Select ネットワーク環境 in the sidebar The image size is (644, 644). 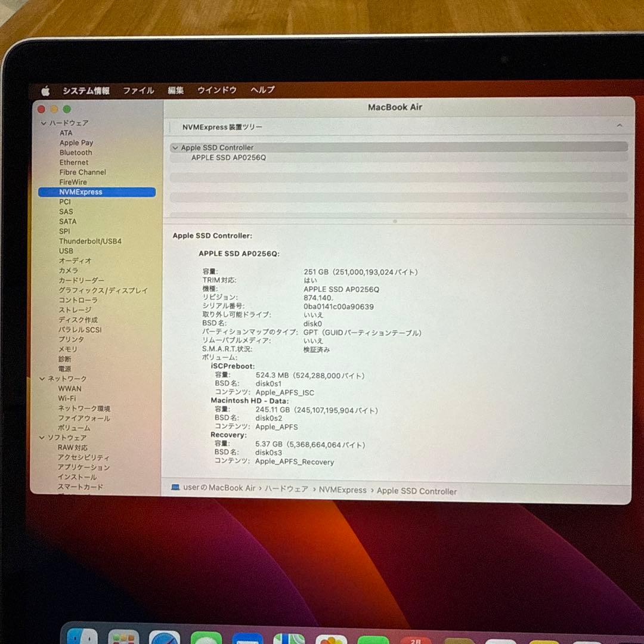(x=84, y=408)
